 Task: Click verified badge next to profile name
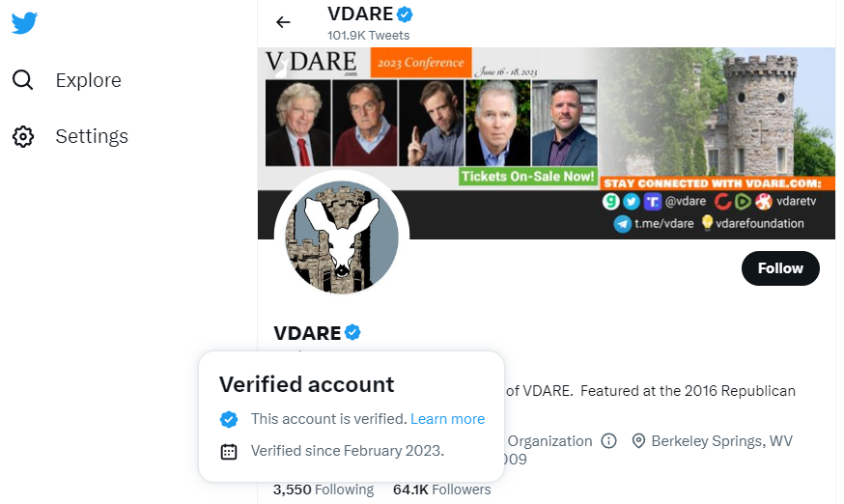353,333
